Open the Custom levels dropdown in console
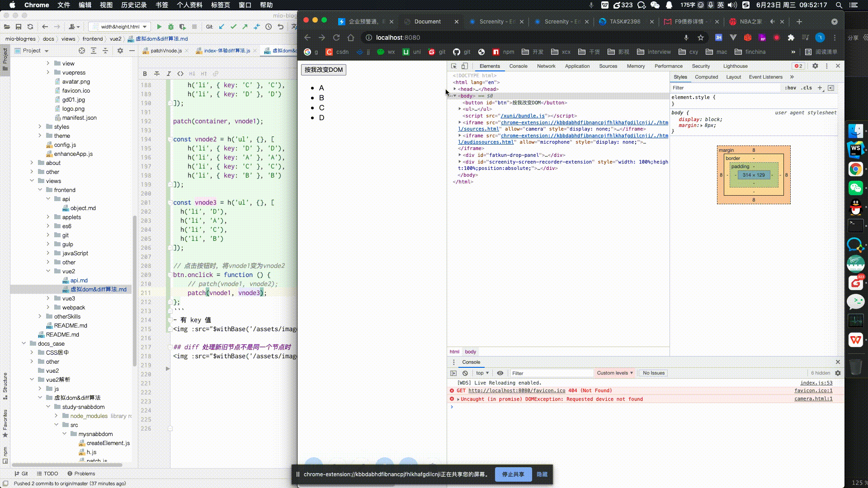Viewport: 868px width, 488px height. 615,373
